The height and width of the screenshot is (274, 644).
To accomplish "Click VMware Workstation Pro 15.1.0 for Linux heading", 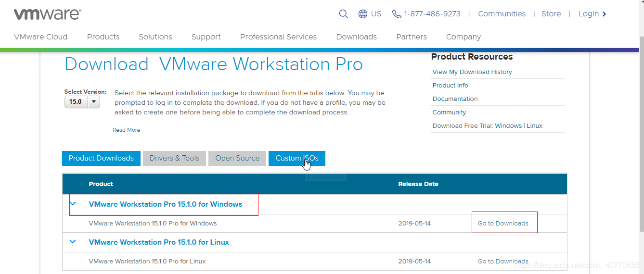I will click(159, 242).
